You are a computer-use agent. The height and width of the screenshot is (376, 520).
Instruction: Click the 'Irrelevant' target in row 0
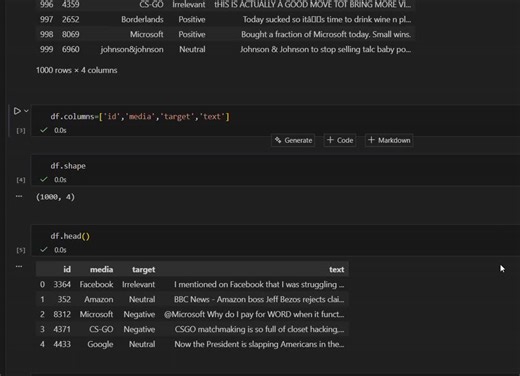click(x=138, y=284)
